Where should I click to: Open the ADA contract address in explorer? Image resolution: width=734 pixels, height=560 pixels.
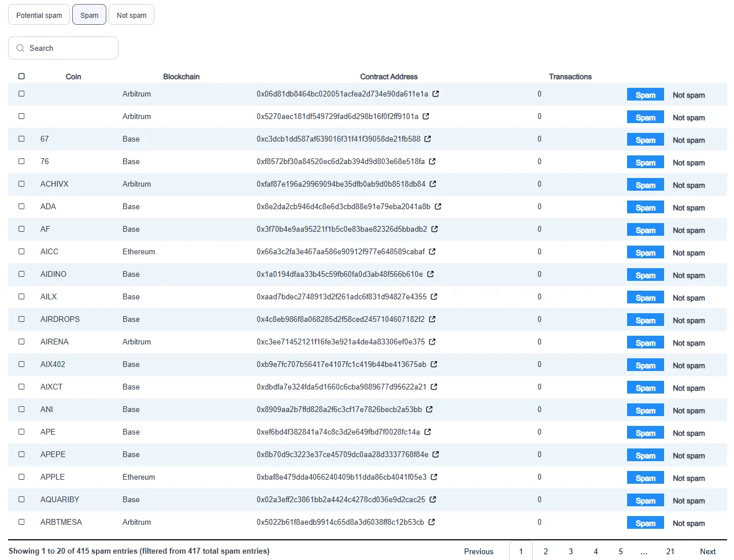[439, 207]
